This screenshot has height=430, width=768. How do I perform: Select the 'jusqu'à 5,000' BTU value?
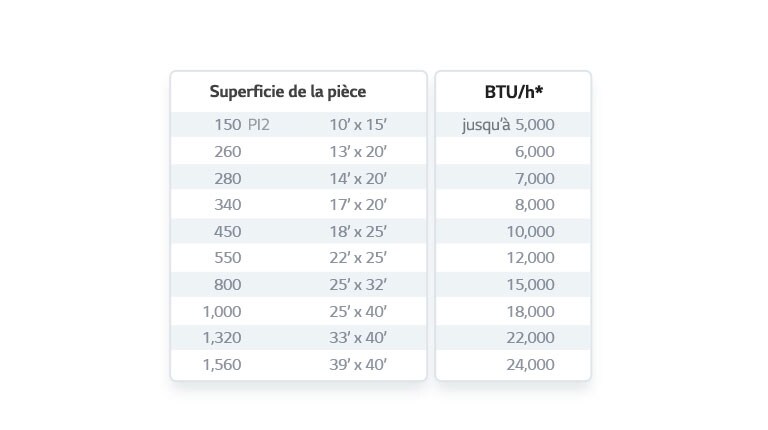click(508, 125)
